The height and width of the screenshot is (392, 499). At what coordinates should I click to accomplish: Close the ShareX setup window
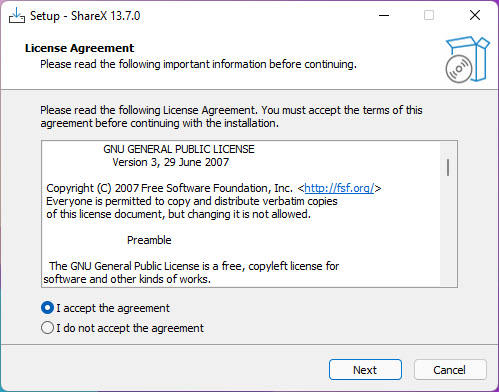tap(475, 15)
